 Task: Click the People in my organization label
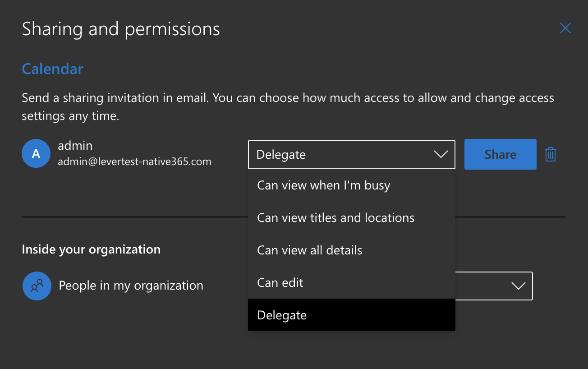[x=130, y=285]
